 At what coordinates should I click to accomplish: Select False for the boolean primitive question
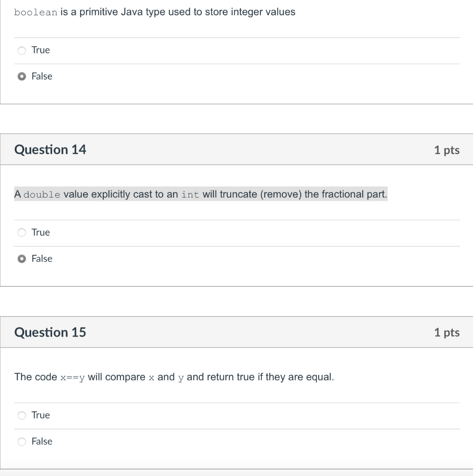pyautogui.click(x=22, y=77)
